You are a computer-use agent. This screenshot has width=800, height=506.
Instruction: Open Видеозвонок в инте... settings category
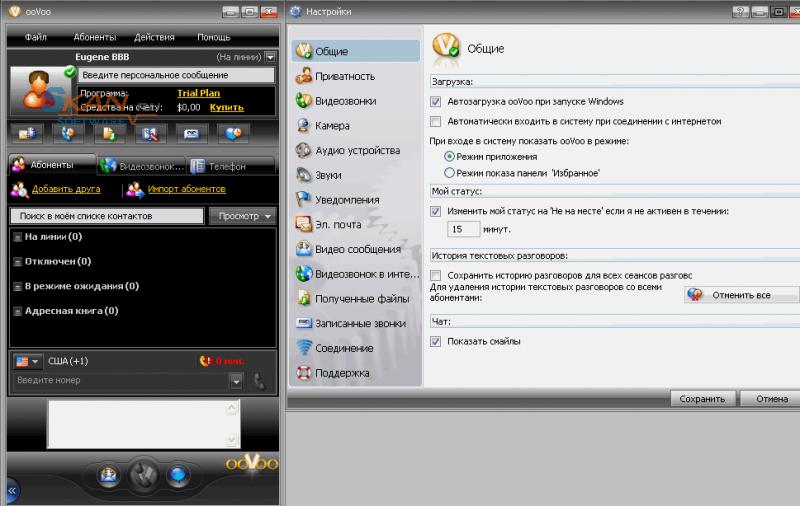pos(356,274)
